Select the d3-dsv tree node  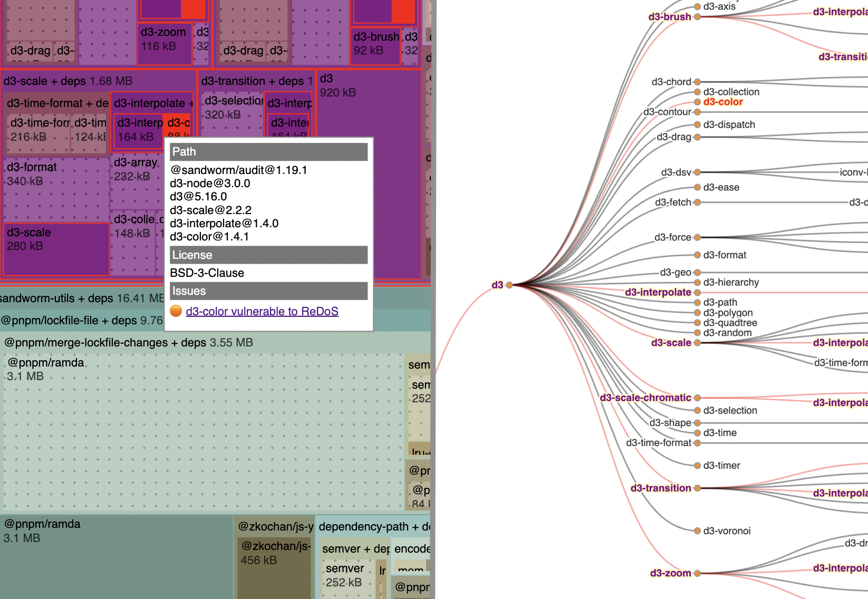click(x=697, y=172)
